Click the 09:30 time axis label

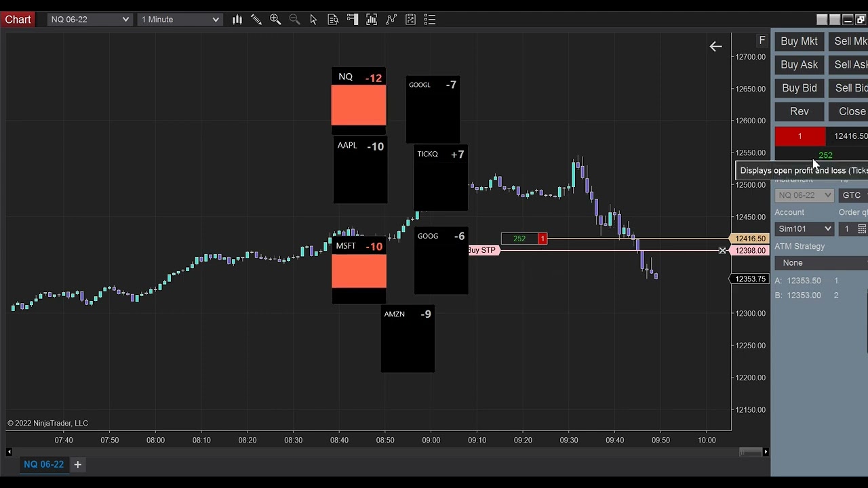[x=569, y=440]
